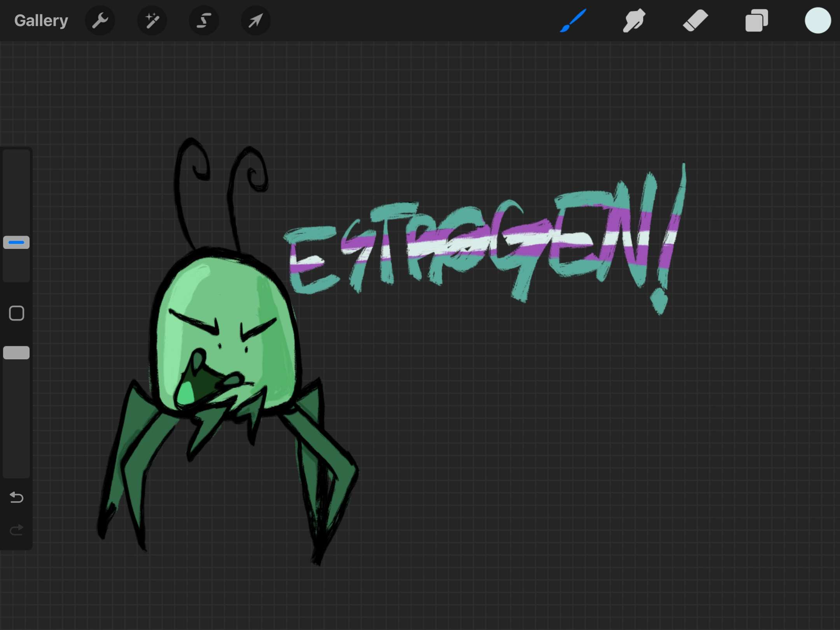The image size is (840, 630).
Task: Tap the square Modify button on sidebar
Action: (16, 313)
